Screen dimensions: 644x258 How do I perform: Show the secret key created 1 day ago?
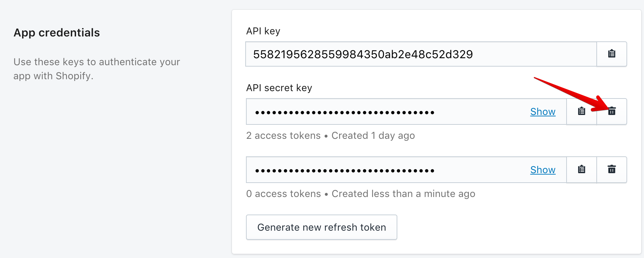pos(543,111)
